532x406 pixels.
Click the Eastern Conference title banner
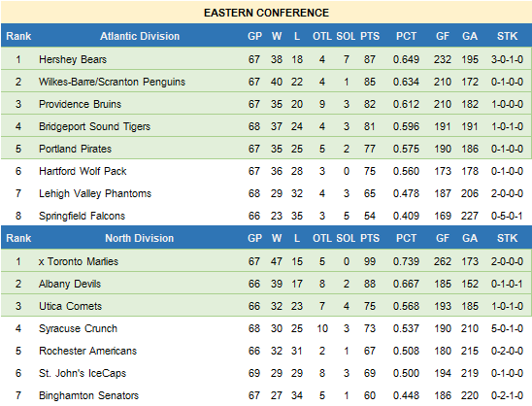[266, 13]
